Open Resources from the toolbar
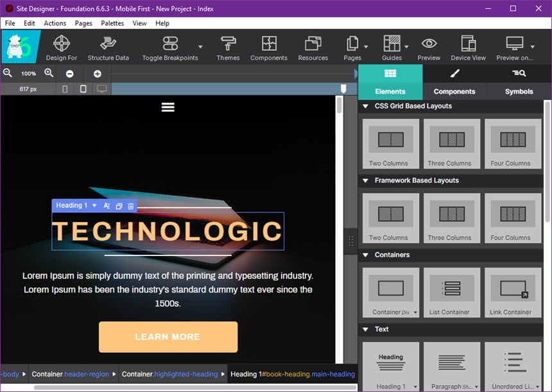This screenshot has height=392, width=552. pyautogui.click(x=313, y=47)
